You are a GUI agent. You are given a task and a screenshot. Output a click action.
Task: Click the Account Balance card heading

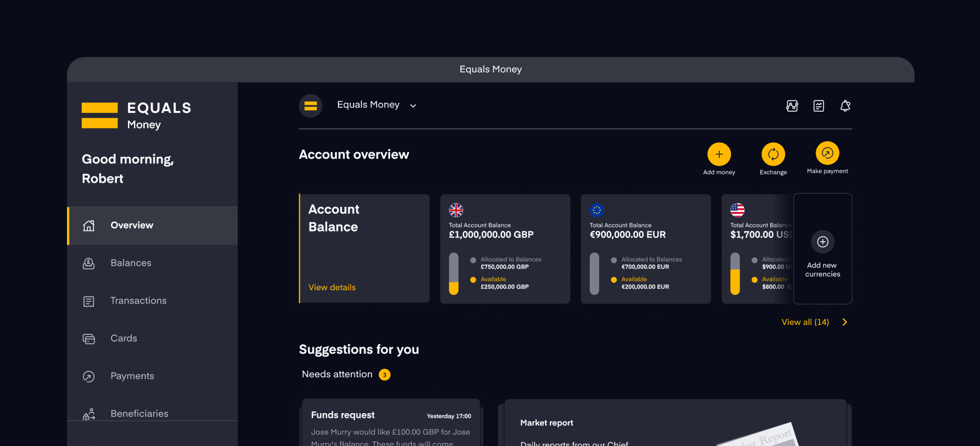334,218
